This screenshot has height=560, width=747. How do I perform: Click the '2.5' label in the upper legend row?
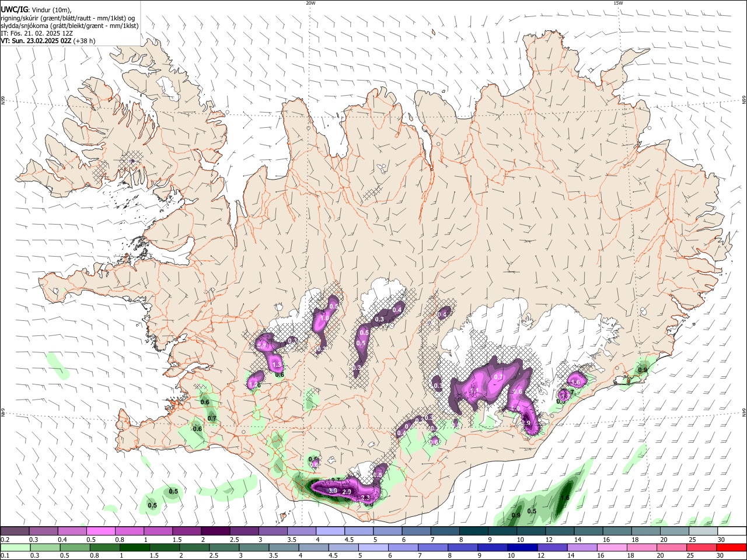235,540
